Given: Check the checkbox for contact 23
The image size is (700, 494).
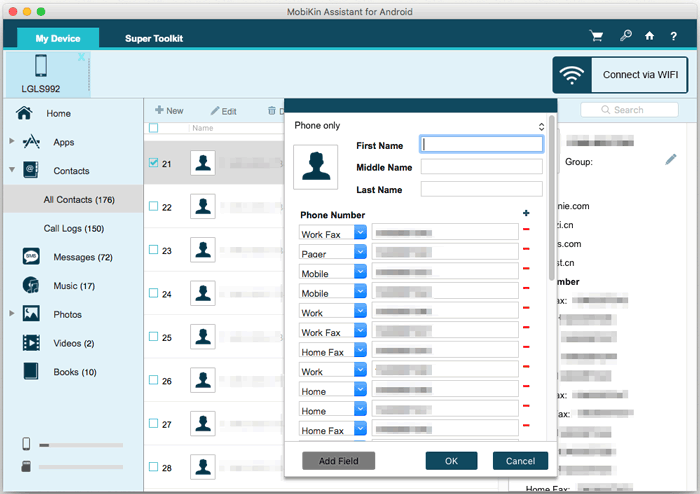Looking at the screenshot, I should [x=154, y=249].
